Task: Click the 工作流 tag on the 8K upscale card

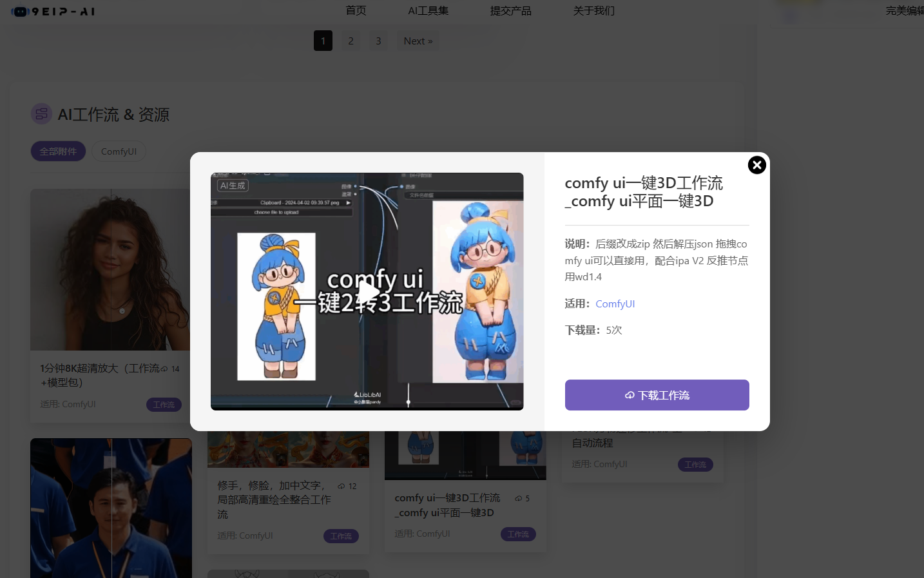Action: [x=164, y=404]
